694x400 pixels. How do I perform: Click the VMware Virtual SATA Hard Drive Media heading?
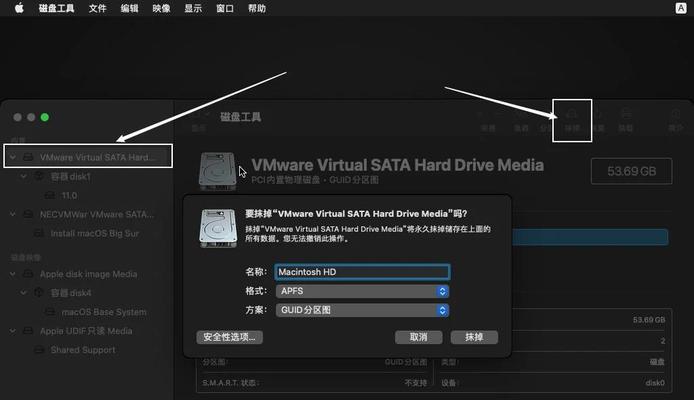397,165
